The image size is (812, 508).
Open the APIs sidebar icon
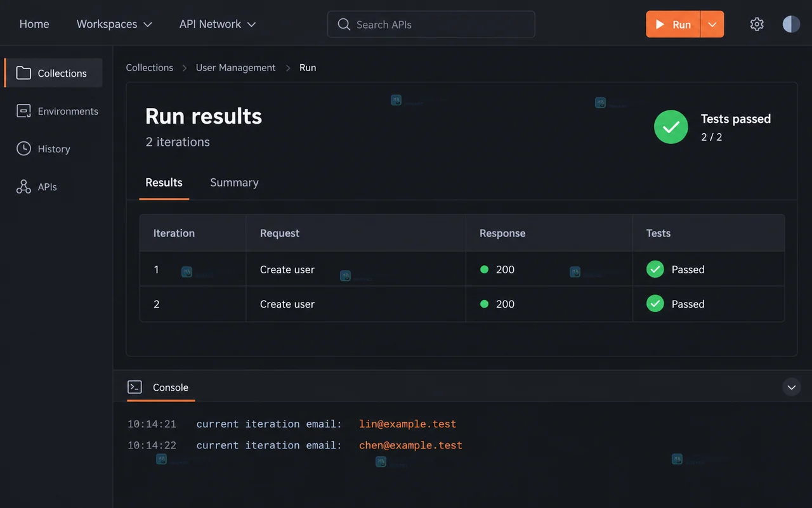23,186
